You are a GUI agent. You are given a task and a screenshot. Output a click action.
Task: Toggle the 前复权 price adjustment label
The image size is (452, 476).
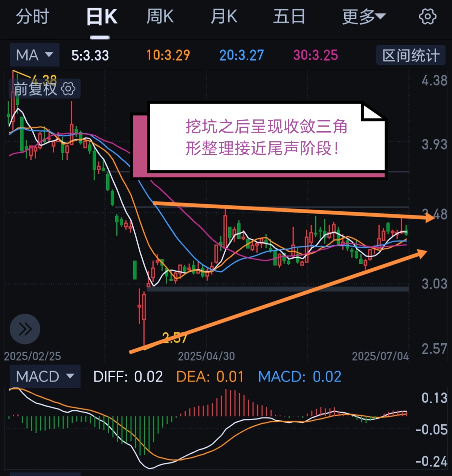pos(35,89)
